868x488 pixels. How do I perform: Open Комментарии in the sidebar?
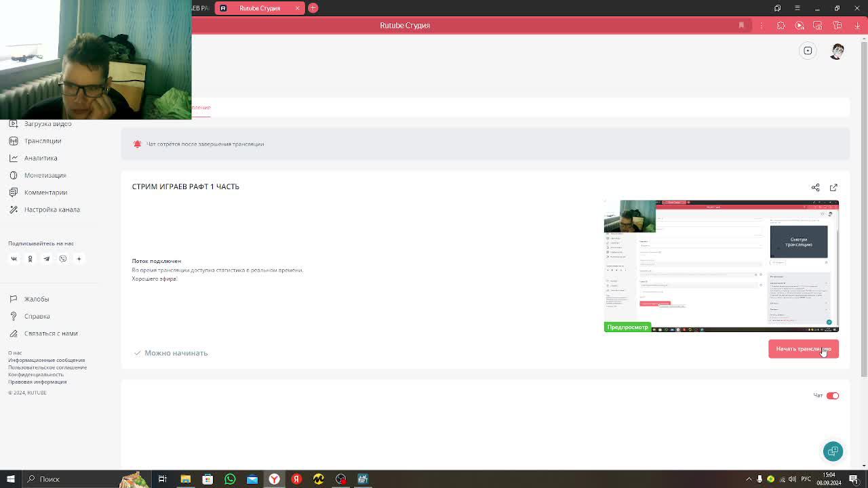click(38, 192)
